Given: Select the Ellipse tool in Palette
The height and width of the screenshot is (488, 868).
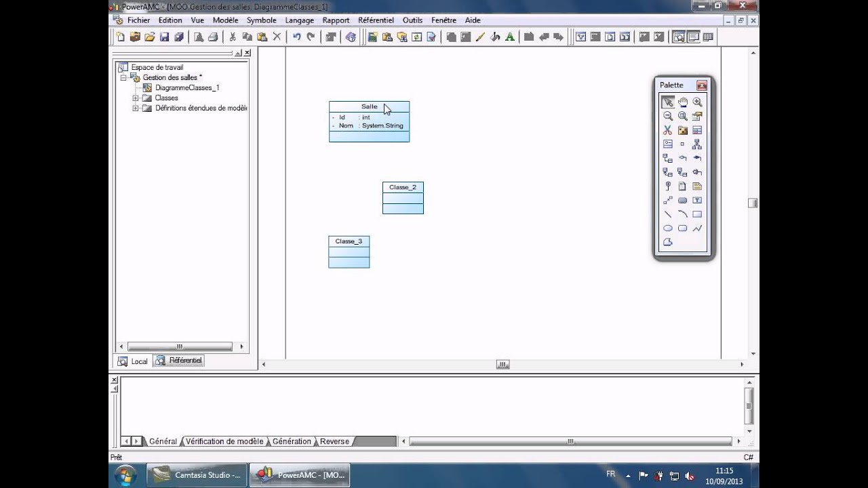Looking at the screenshot, I should [x=668, y=228].
